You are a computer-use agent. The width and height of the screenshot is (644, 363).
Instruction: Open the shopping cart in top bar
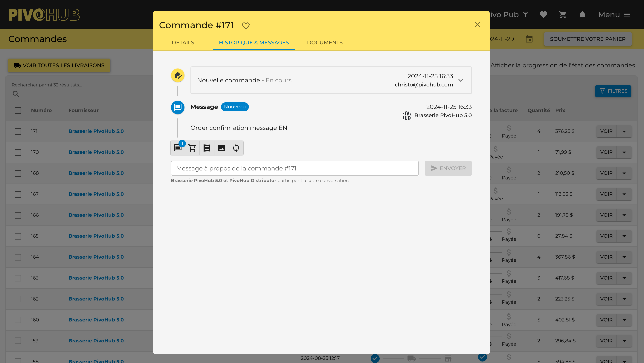[x=562, y=14]
